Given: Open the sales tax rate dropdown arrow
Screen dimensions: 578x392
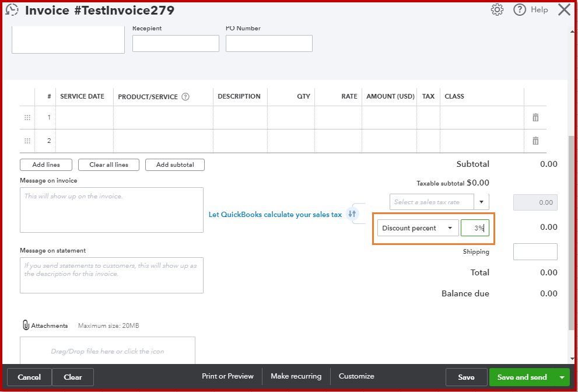Looking at the screenshot, I should coord(481,202).
